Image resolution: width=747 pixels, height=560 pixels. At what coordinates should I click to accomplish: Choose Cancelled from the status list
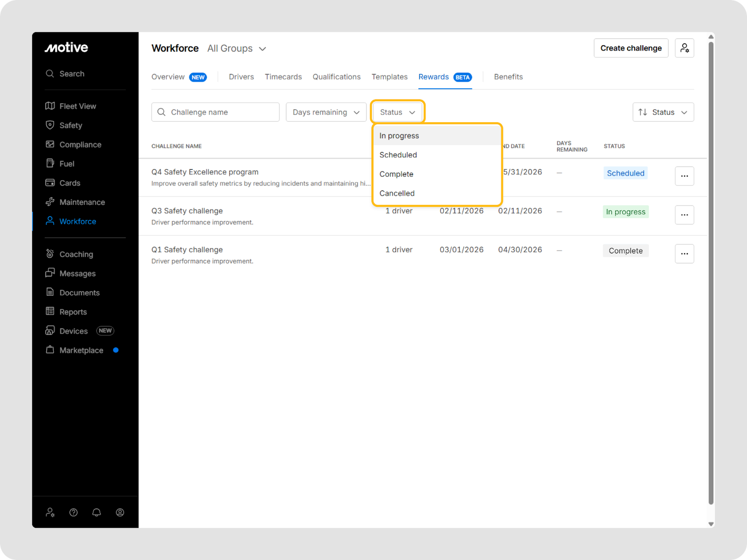tap(397, 193)
